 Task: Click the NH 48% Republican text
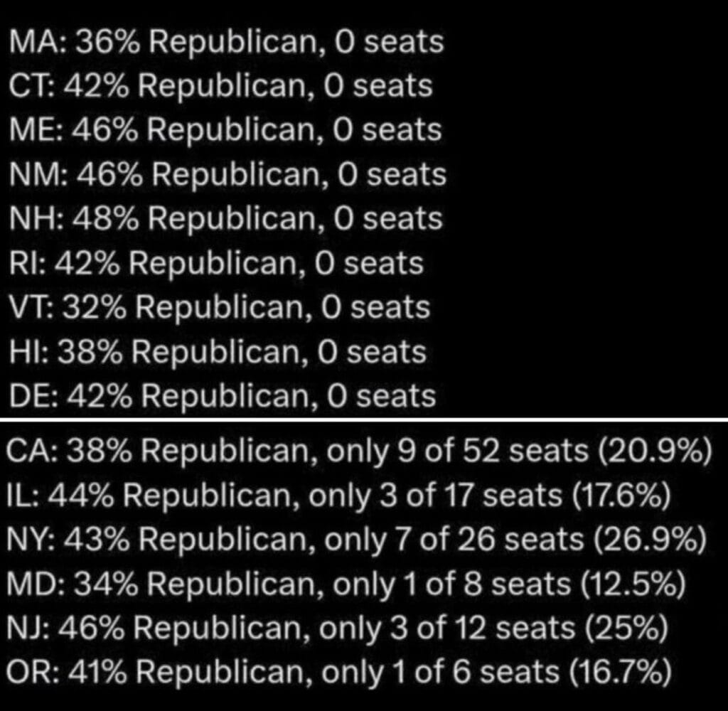coord(226,219)
